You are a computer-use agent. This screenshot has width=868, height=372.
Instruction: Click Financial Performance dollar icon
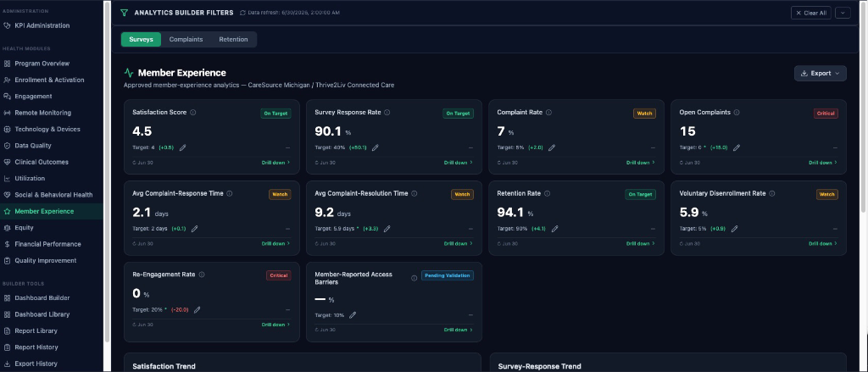point(7,244)
